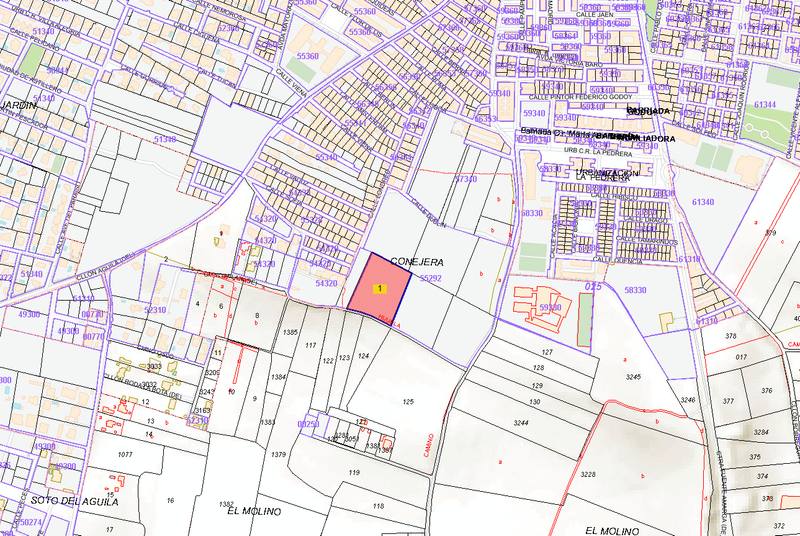The width and height of the screenshot is (800, 536).
Task: Click the CONEJERA place label
Action: pos(417,262)
